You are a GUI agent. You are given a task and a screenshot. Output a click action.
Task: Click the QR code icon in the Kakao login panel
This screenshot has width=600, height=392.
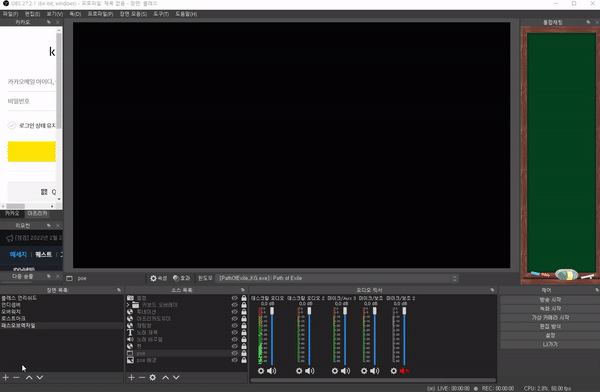point(44,192)
